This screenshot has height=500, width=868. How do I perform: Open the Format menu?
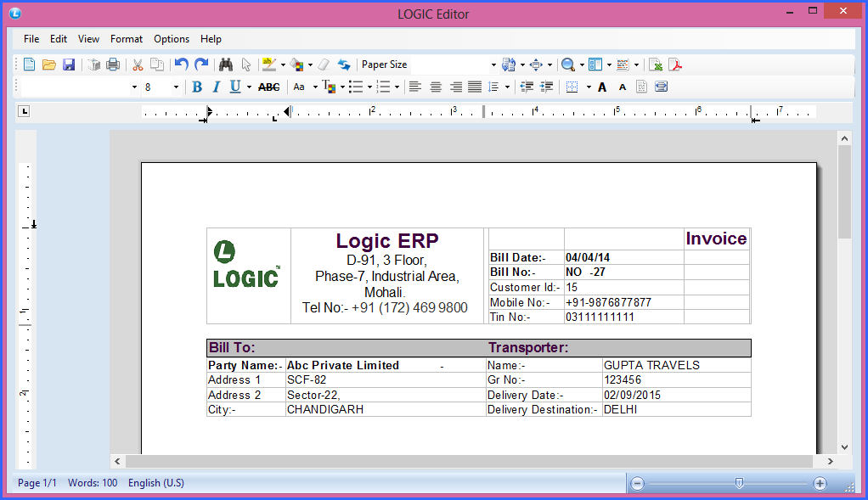(127, 39)
